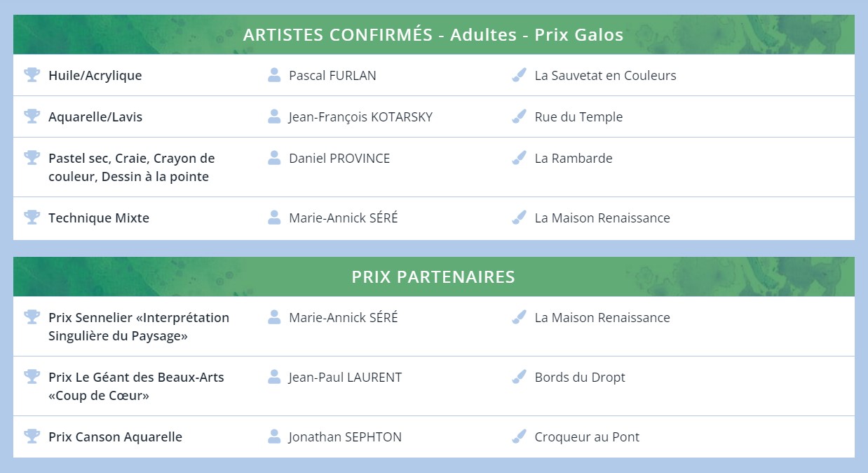This screenshot has width=868, height=473.
Task: Click the person icon next to Pascal FURLAN
Action: pos(274,75)
